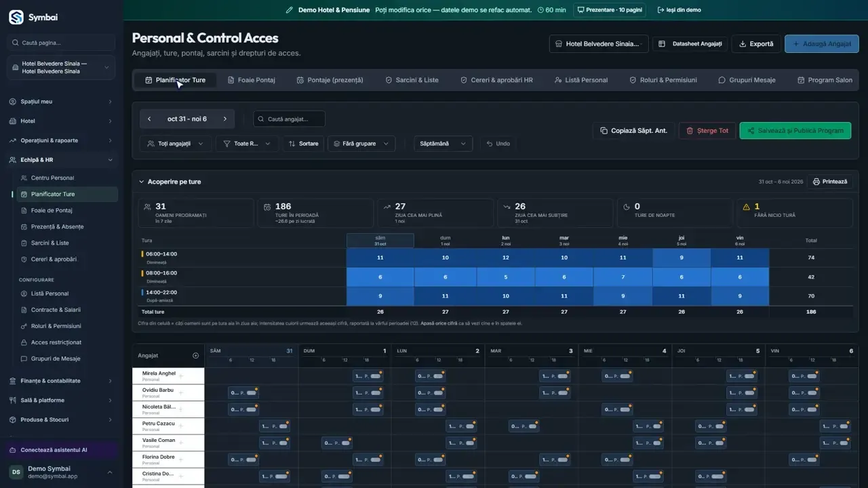Click Salvează și Publică Program

coord(795,131)
